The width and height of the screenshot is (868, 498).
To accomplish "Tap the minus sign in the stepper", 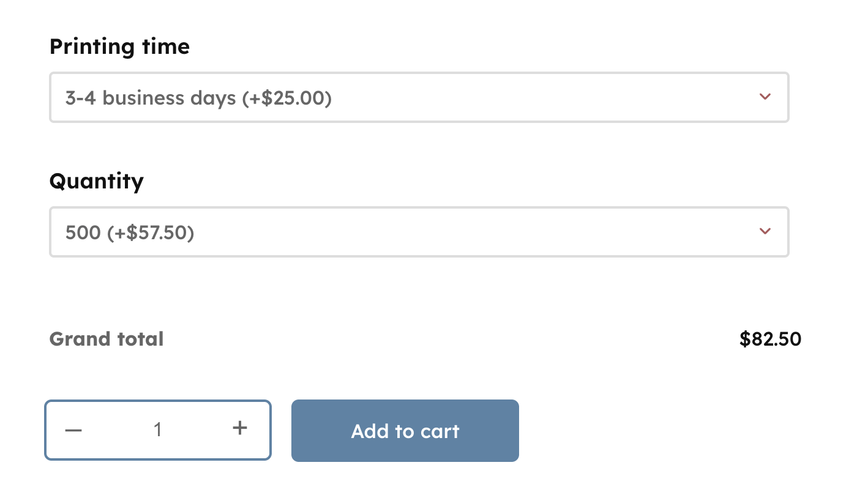I will pos(73,430).
